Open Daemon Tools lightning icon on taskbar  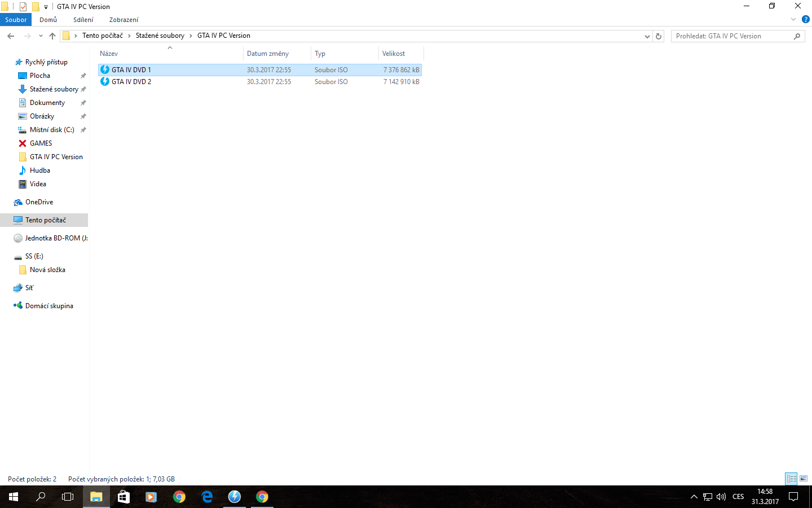pos(235,497)
